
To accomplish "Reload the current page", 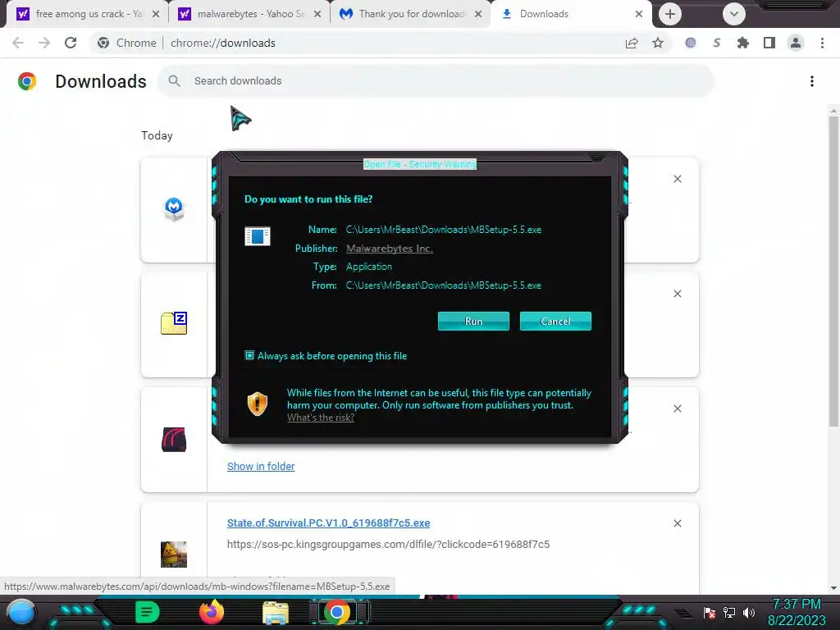I will point(71,43).
